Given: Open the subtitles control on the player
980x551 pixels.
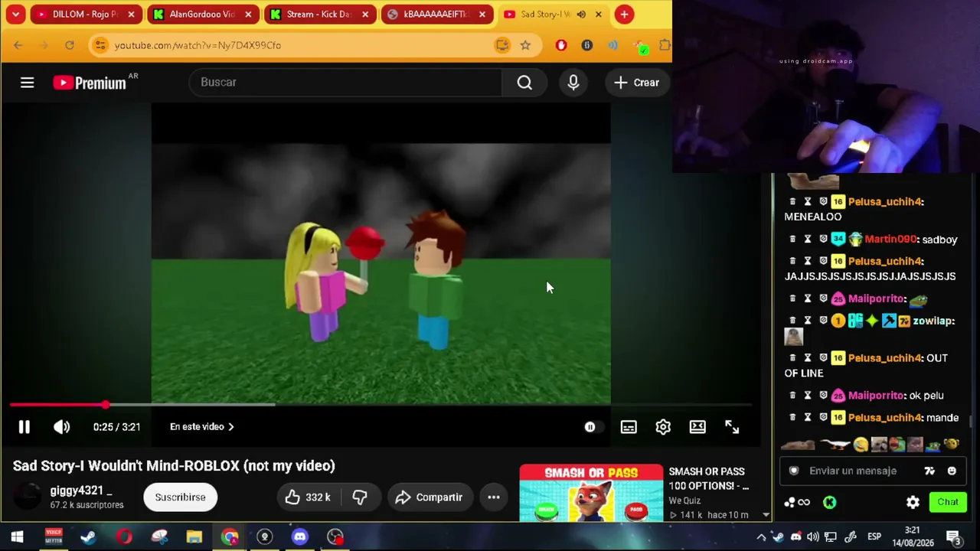Looking at the screenshot, I should point(629,427).
